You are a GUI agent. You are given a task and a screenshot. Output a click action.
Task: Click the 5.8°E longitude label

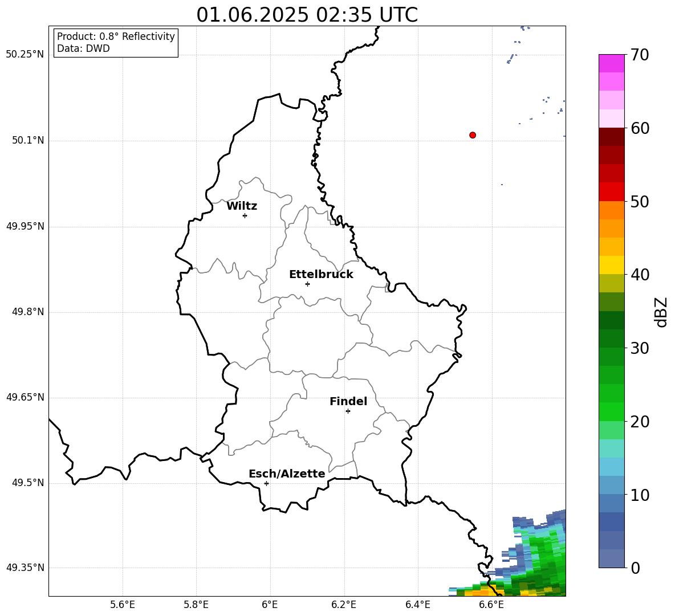point(196,605)
